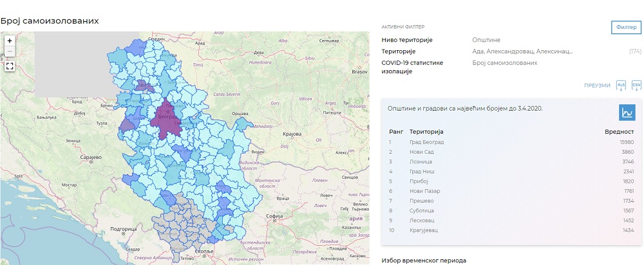This screenshot has height=265, width=644.
Task: Click the Град Ниш table row
Action: [511, 172]
